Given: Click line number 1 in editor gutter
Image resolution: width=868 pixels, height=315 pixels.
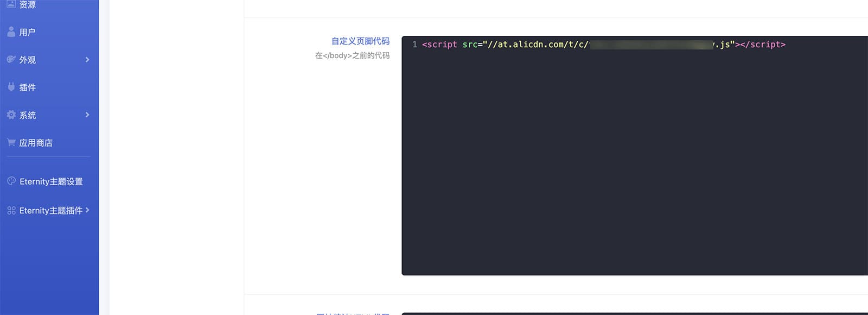Looking at the screenshot, I should (x=414, y=45).
